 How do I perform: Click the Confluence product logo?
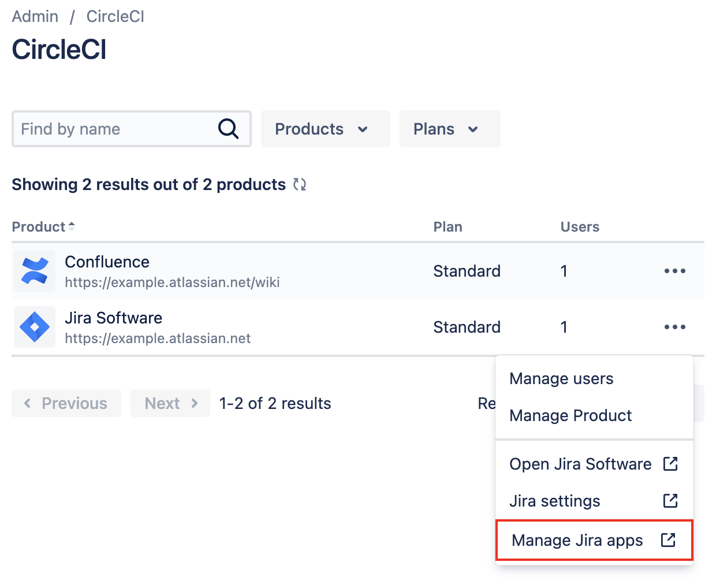coord(35,271)
